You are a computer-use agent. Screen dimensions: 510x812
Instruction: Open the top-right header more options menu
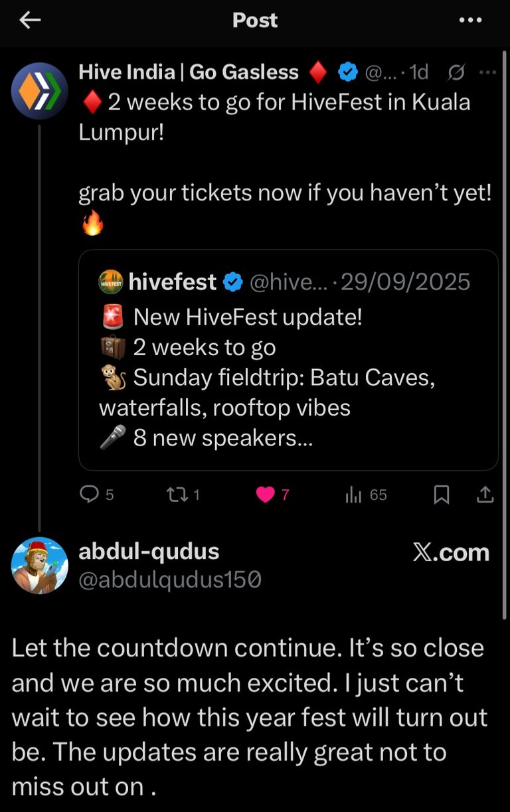point(470,21)
